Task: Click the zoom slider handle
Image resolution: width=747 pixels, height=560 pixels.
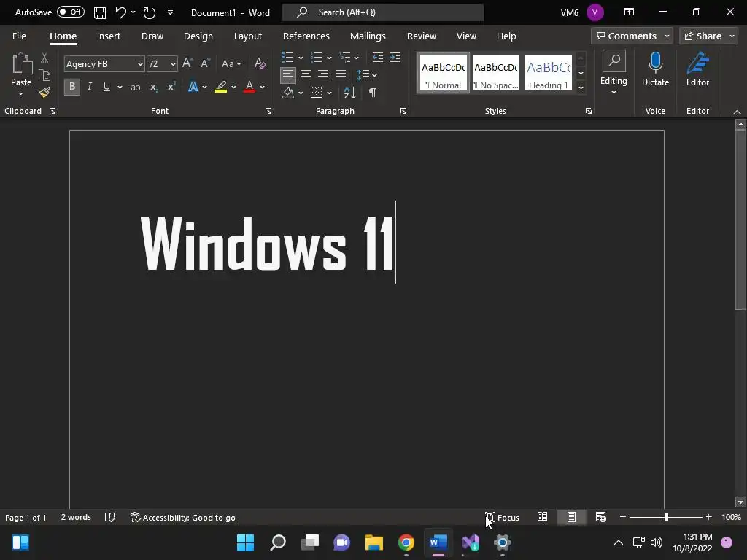Action: 666,517
